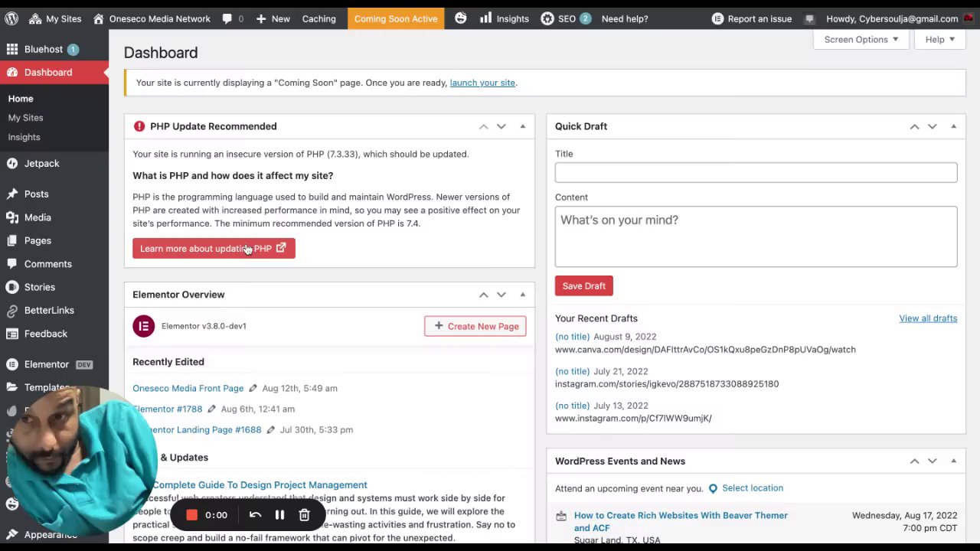980x551 pixels.
Task: Click the Feedback icon in the sidebar
Action: point(12,334)
